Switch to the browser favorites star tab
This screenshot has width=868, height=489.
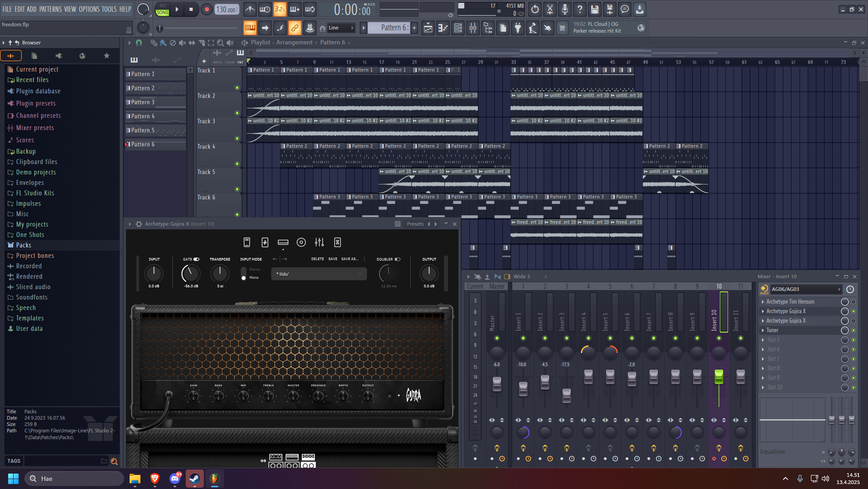106,56
